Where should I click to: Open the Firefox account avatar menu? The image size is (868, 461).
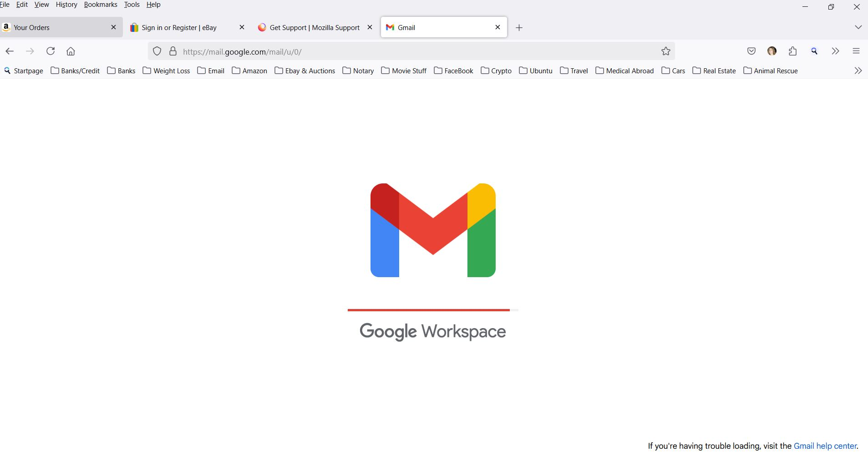[x=772, y=51]
